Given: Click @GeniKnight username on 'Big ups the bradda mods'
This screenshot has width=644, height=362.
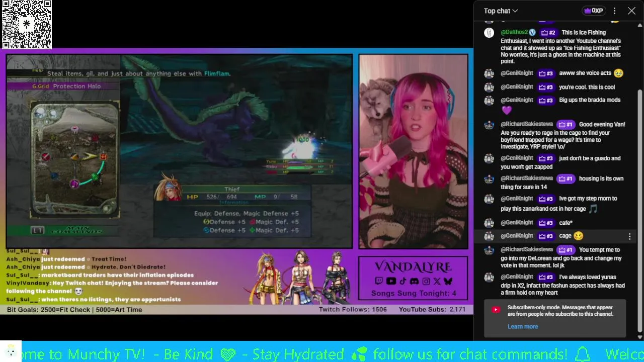Looking at the screenshot, I should [517, 100].
